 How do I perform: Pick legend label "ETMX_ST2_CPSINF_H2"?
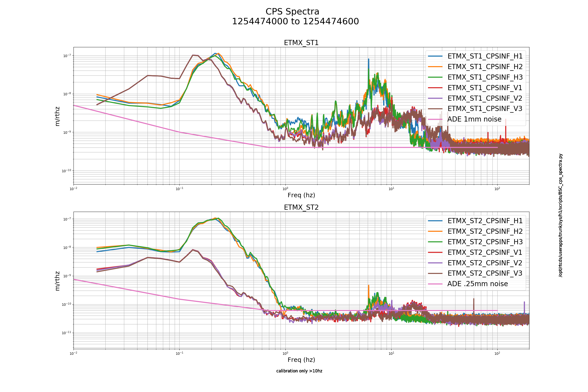pyautogui.click(x=485, y=231)
